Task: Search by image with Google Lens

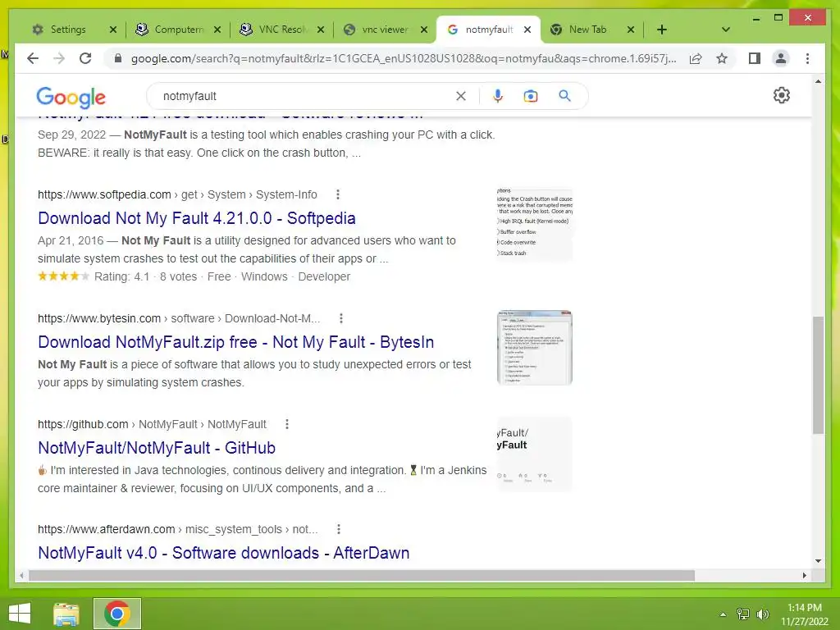Action: 531,96
